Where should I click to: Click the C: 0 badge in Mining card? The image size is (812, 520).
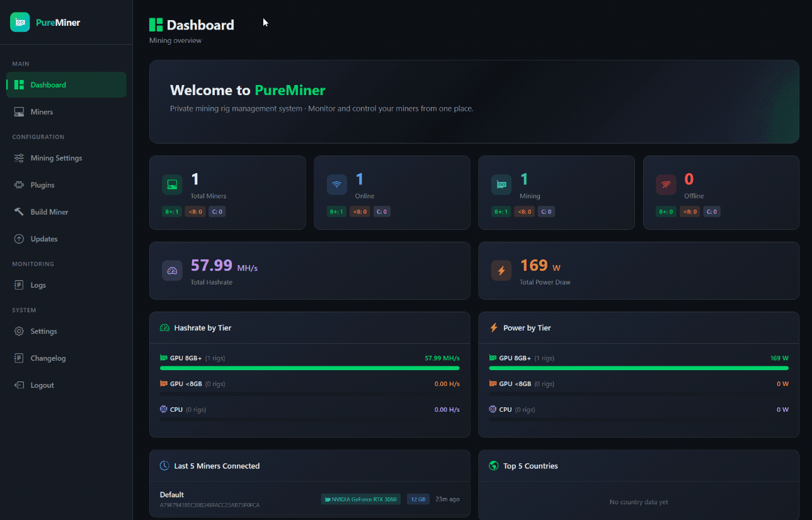[x=546, y=212]
